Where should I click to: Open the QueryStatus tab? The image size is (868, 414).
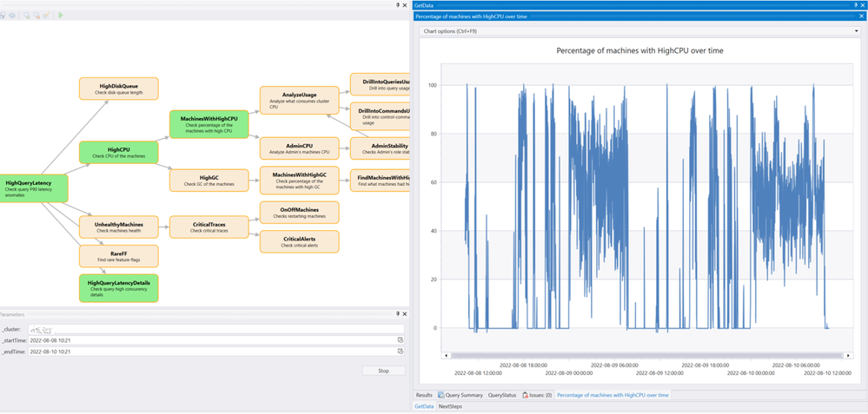[502, 395]
